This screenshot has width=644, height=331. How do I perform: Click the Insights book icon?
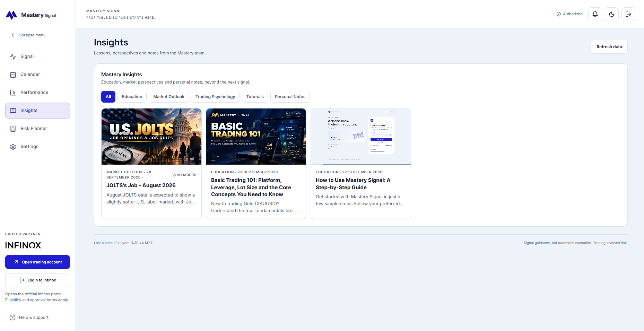coord(13,111)
